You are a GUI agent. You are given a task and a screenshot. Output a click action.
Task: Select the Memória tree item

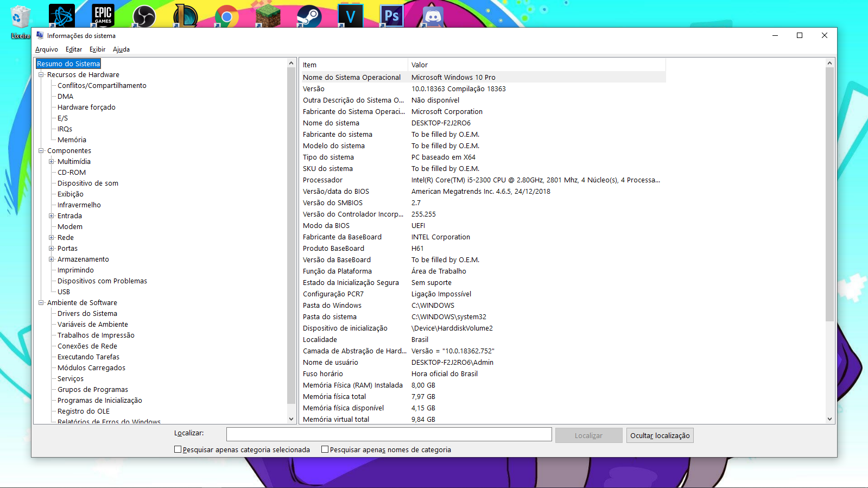point(72,140)
